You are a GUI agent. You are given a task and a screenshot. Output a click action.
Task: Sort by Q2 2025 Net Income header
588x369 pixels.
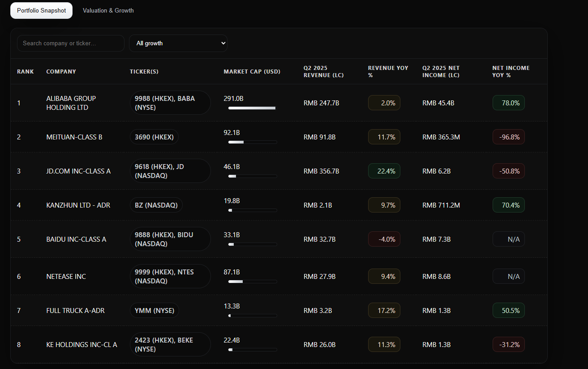(441, 72)
